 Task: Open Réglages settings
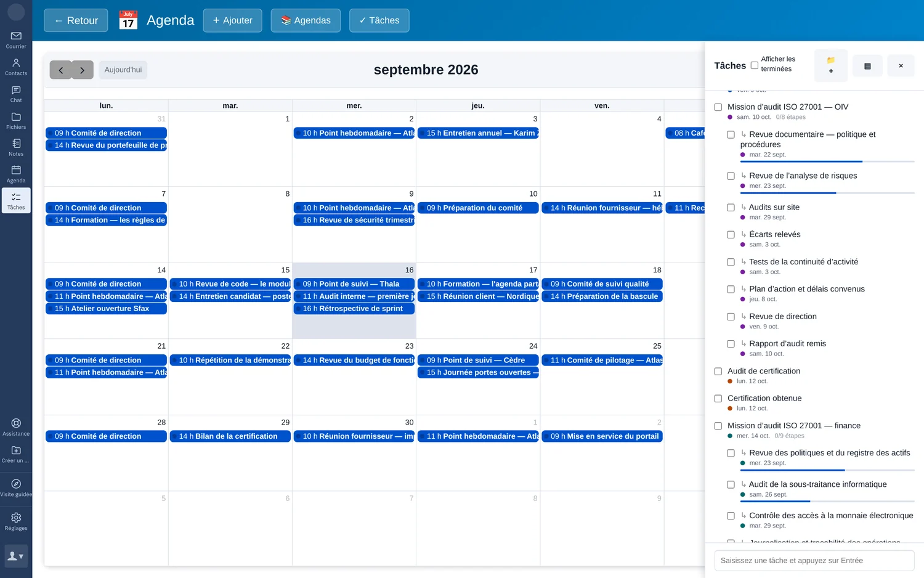point(16,522)
